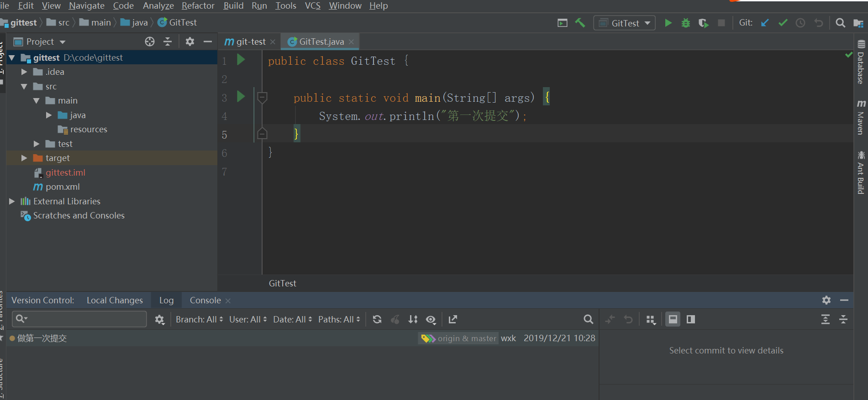Collapse the src folder
The width and height of the screenshot is (868, 400).
tap(24, 86)
